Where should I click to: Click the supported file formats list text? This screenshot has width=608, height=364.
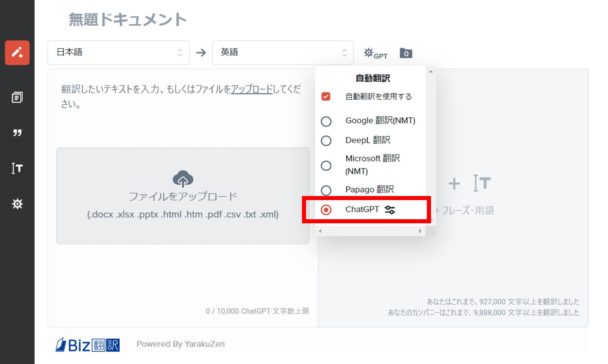click(183, 214)
